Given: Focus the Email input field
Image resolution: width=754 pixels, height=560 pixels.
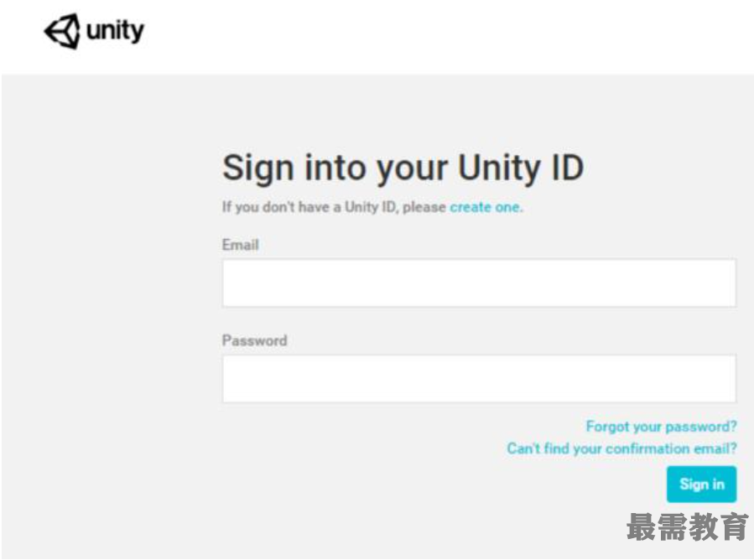Looking at the screenshot, I should pos(479,283).
